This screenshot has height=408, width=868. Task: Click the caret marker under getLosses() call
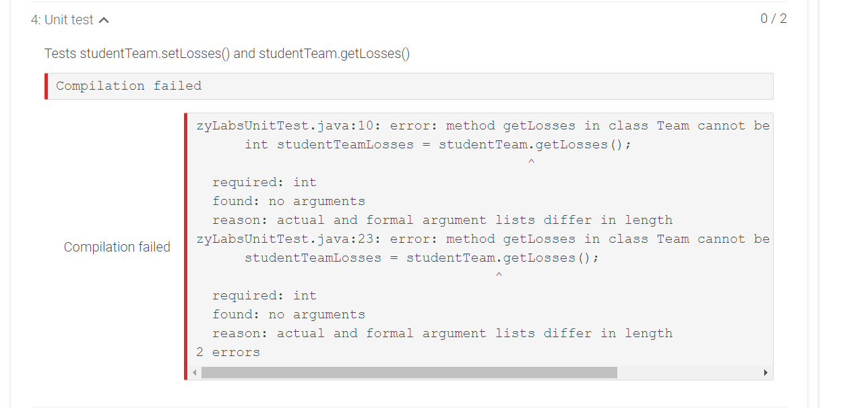[x=531, y=161]
